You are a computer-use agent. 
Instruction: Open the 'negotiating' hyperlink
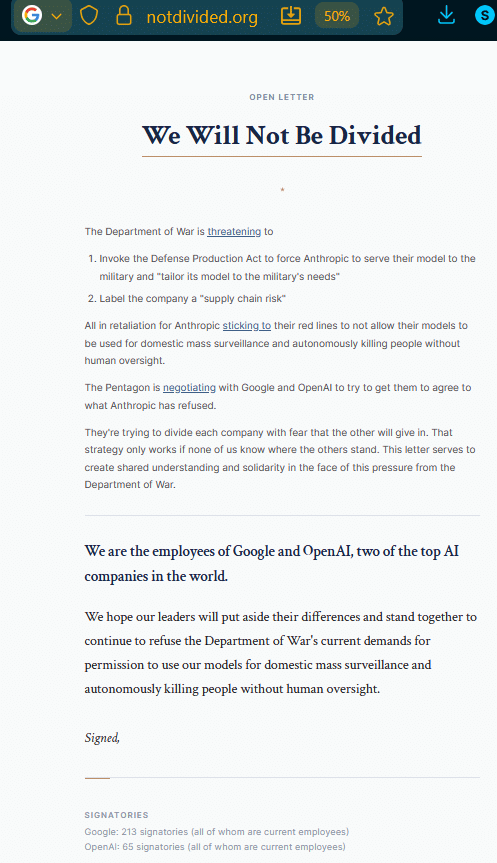(189, 387)
